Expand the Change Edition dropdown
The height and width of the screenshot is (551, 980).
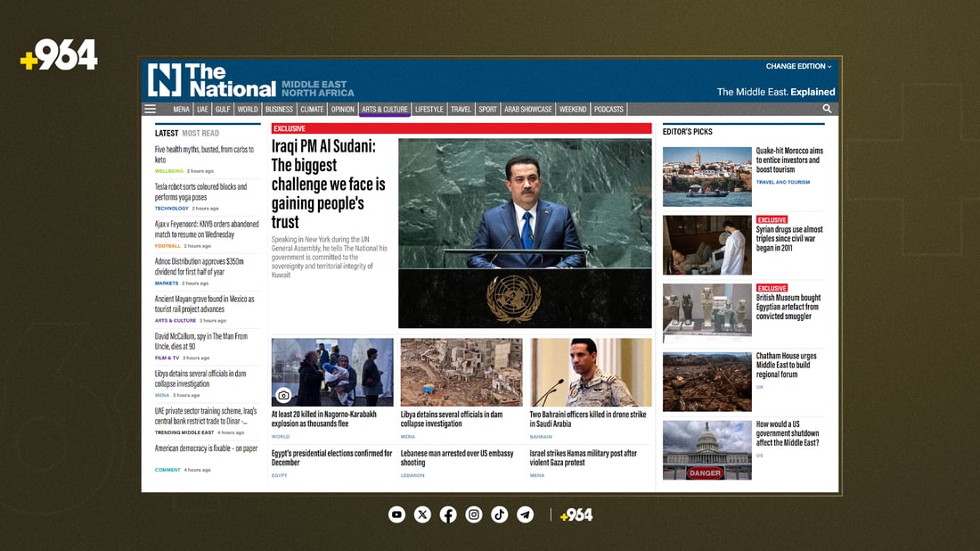pos(798,67)
